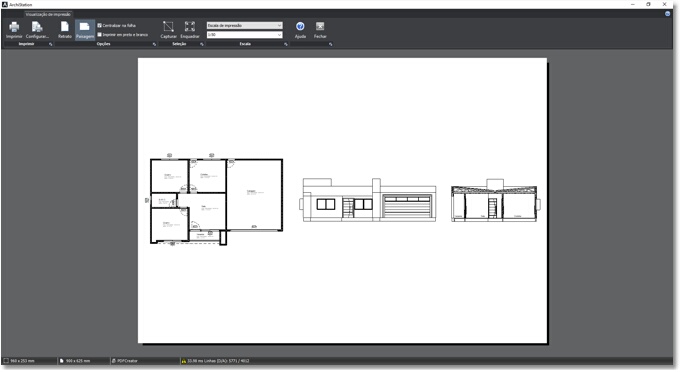Click the PDFCreator printer icon in status bar
680x372 pixels.
[114, 361]
